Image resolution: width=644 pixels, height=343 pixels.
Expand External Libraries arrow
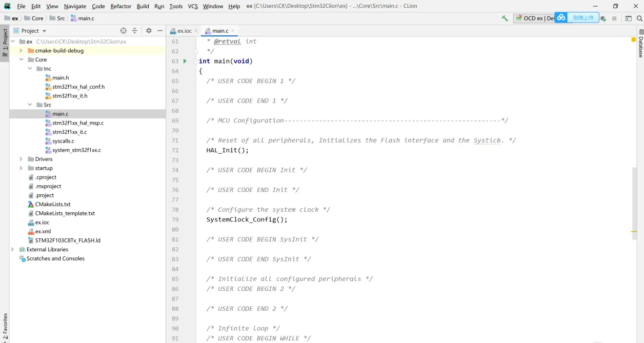pos(13,250)
